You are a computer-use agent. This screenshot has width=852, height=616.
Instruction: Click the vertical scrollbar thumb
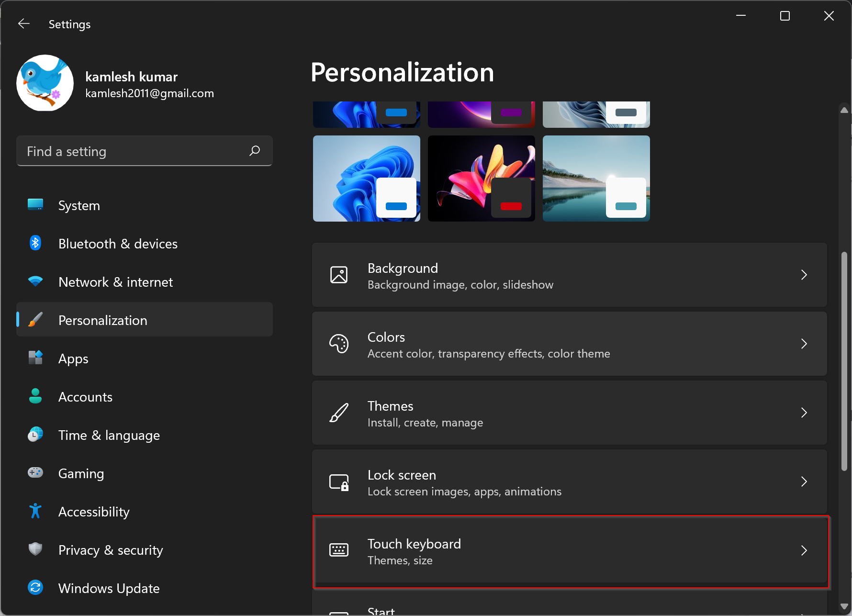[844, 361]
